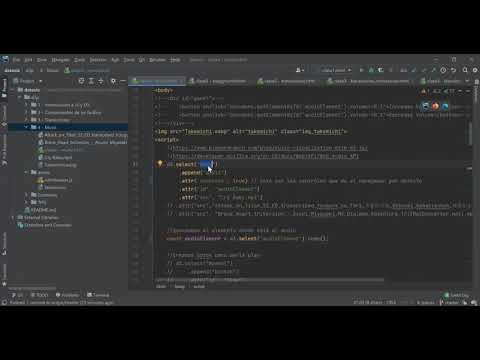Screen dimensions: 480x360
Task: Open the Terminal tool window
Action: click(98, 295)
